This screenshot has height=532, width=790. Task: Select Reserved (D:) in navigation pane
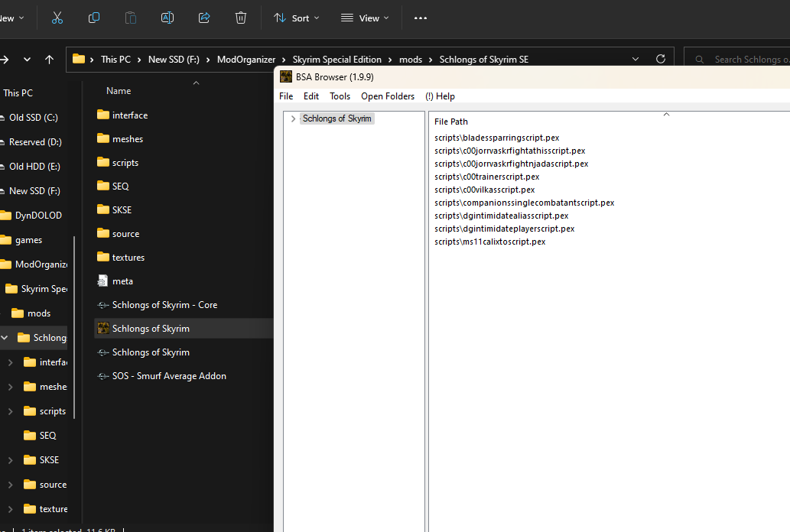point(35,142)
